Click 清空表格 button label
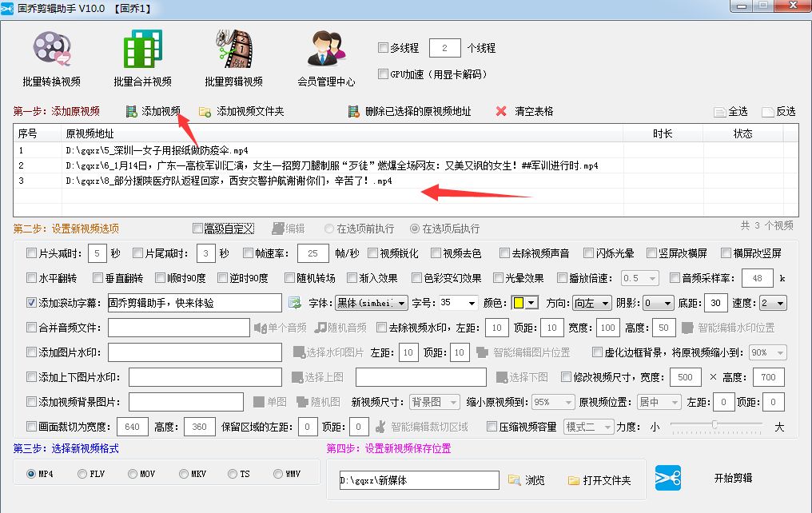Screen dimensions: 812x513 pos(534,111)
